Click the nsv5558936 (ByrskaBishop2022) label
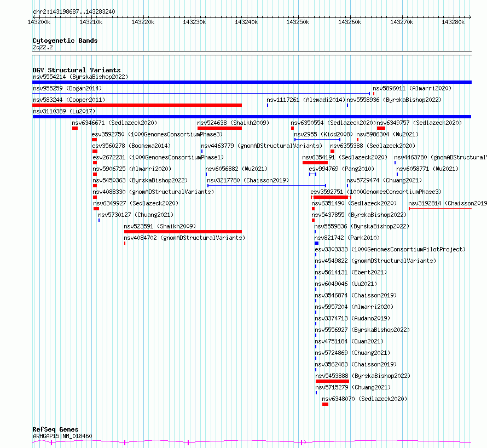This screenshot has height=448, width=487. 394,100
